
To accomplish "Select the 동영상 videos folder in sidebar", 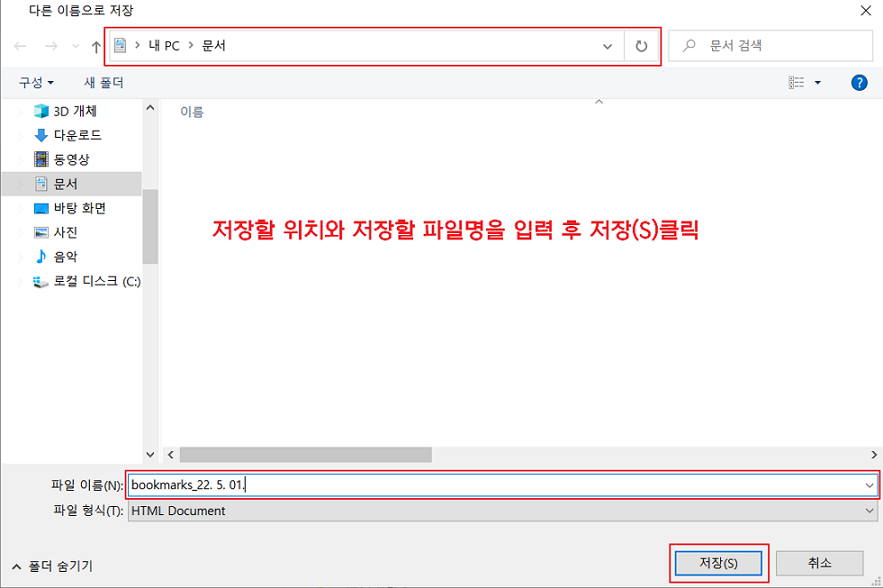I will coord(71,159).
